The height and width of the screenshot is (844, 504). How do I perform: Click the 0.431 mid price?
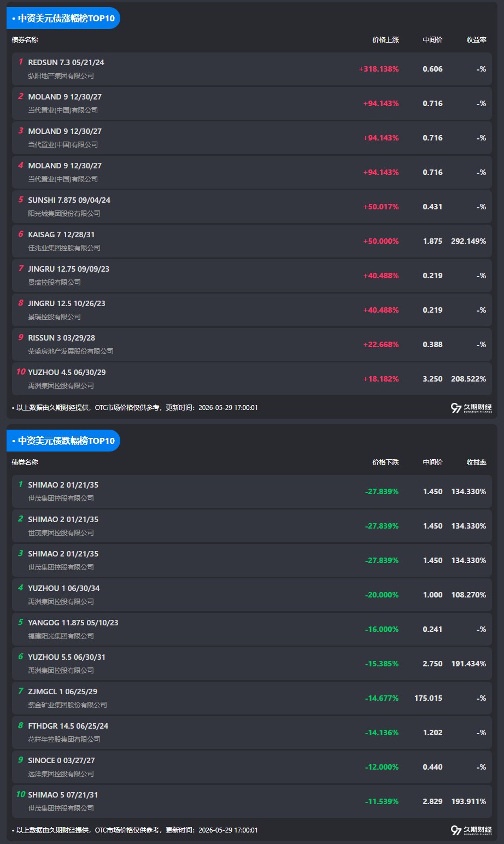(432, 207)
